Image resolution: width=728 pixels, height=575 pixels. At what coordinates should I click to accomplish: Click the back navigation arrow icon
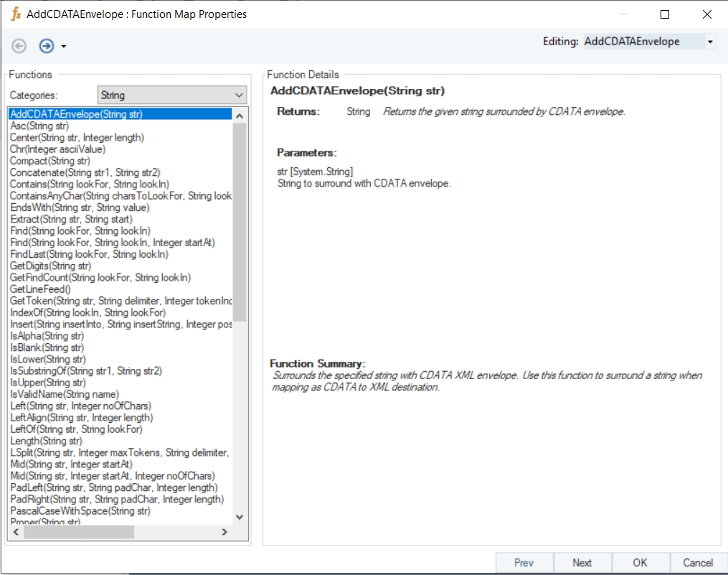[x=19, y=46]
